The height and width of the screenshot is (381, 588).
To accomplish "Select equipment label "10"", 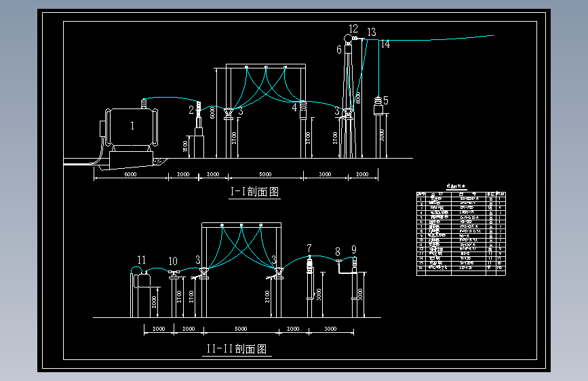I will (173, 261).
